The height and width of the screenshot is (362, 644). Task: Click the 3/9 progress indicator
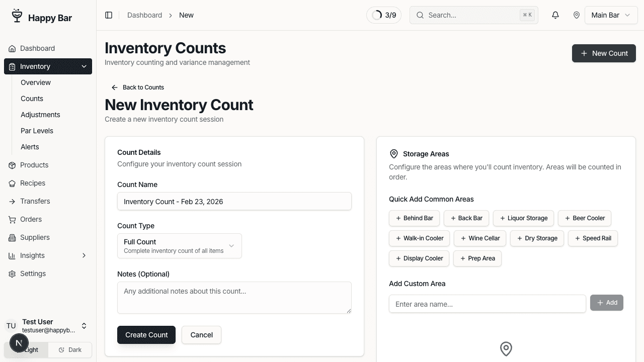[x=384, y=15]
